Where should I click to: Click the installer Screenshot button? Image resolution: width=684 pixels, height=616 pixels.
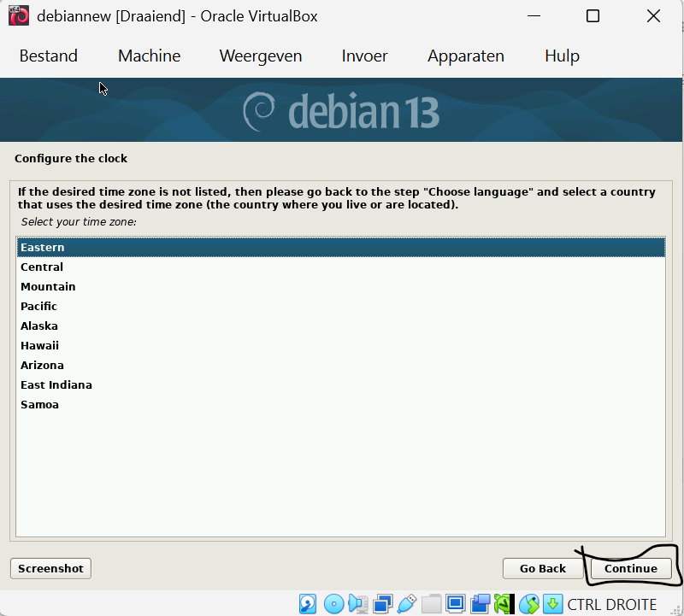[50, 568]
